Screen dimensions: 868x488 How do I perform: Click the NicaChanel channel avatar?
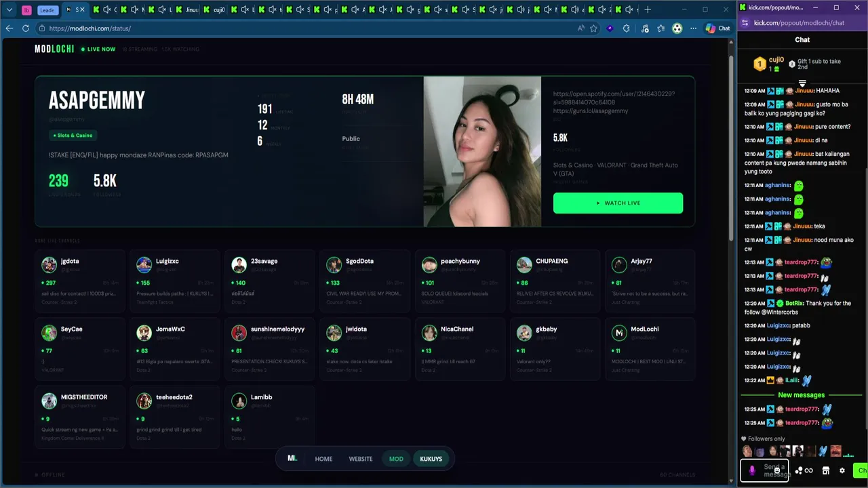429,332
